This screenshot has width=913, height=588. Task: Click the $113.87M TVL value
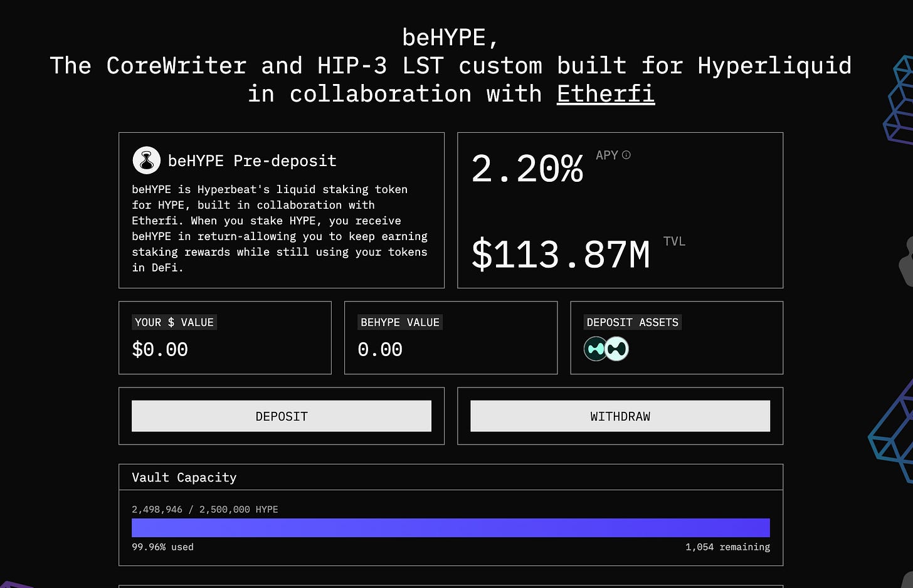561,255
